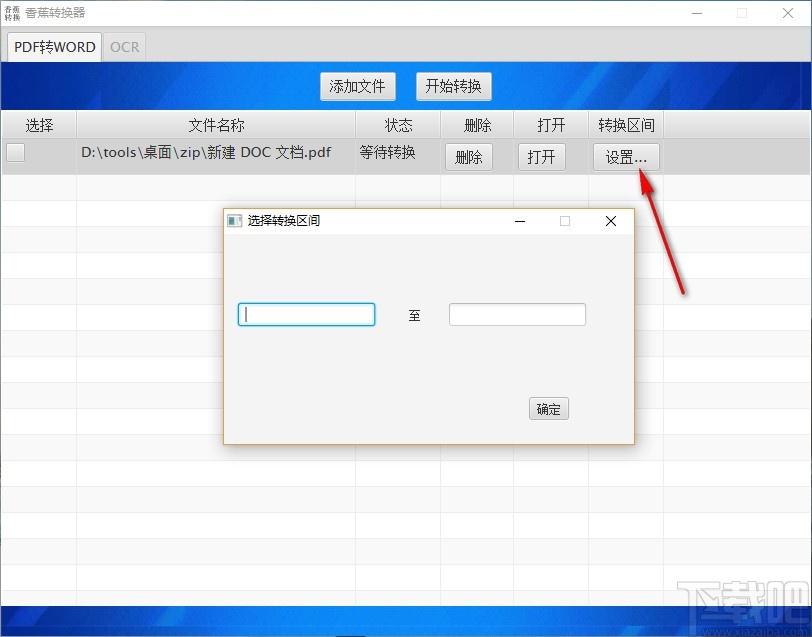This screenshot has width=812, height=637.
Task: Close the 选择转换区间 dialog
Action: click(611, 221)
